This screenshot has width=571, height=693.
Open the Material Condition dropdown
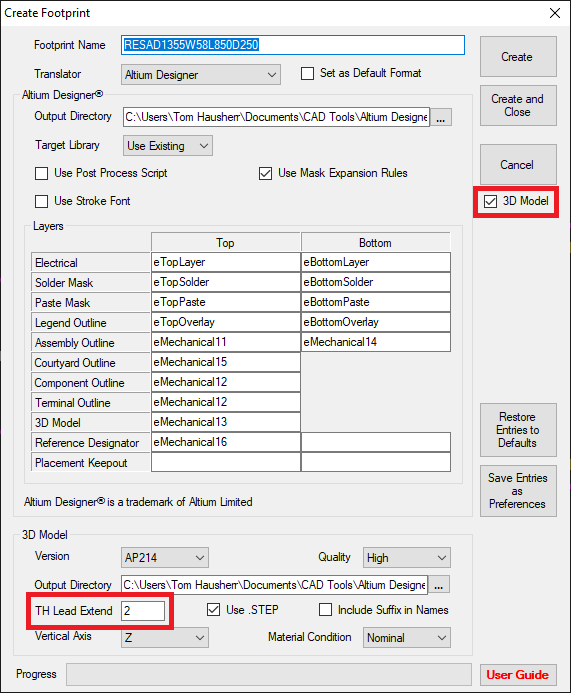pos(407,638)
